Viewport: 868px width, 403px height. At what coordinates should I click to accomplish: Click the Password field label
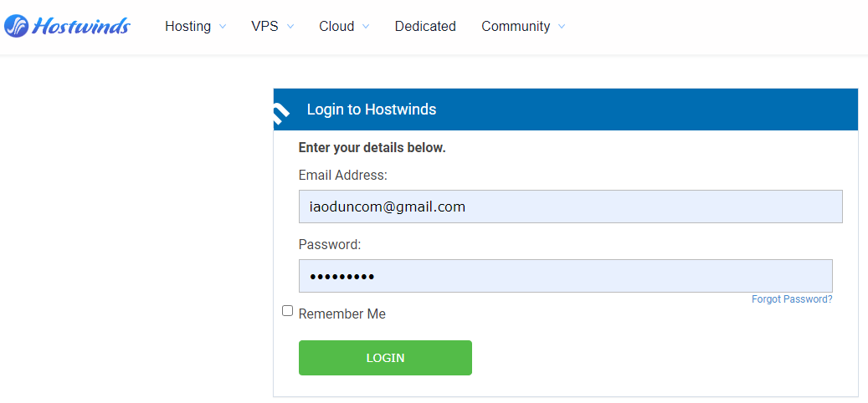330,245
